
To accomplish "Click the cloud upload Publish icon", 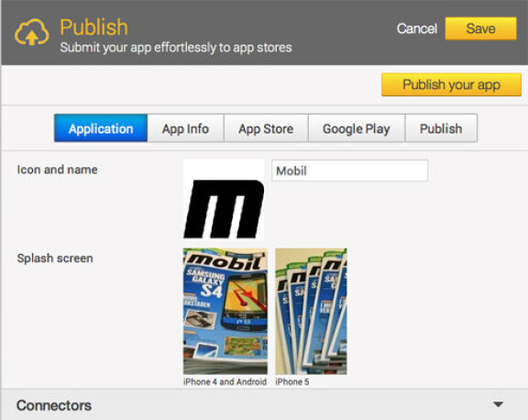I will coord(32,32).
